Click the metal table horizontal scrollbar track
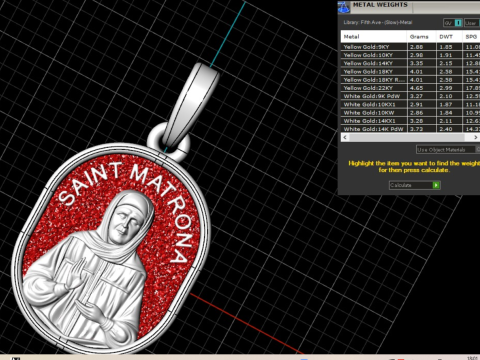The image size is (480, 360). coord(410,137)
